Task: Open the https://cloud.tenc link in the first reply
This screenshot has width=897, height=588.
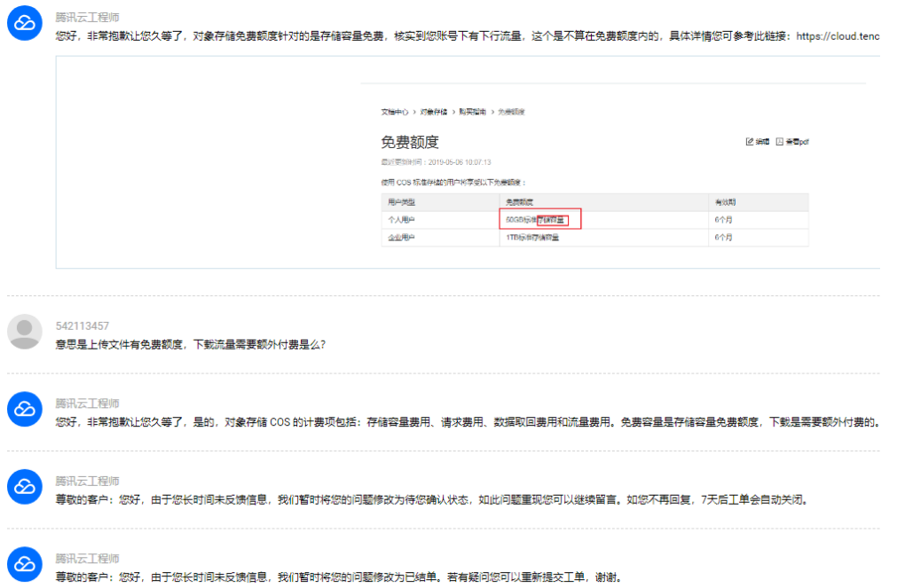Action: click(838, 36)
